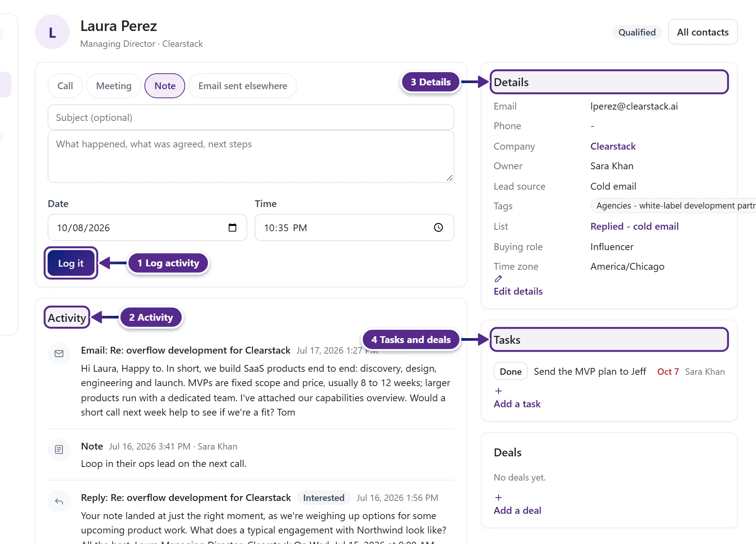Click note text Loop in their ops lead
This screenshot has width=756, height=544.
tap(164, 464)
